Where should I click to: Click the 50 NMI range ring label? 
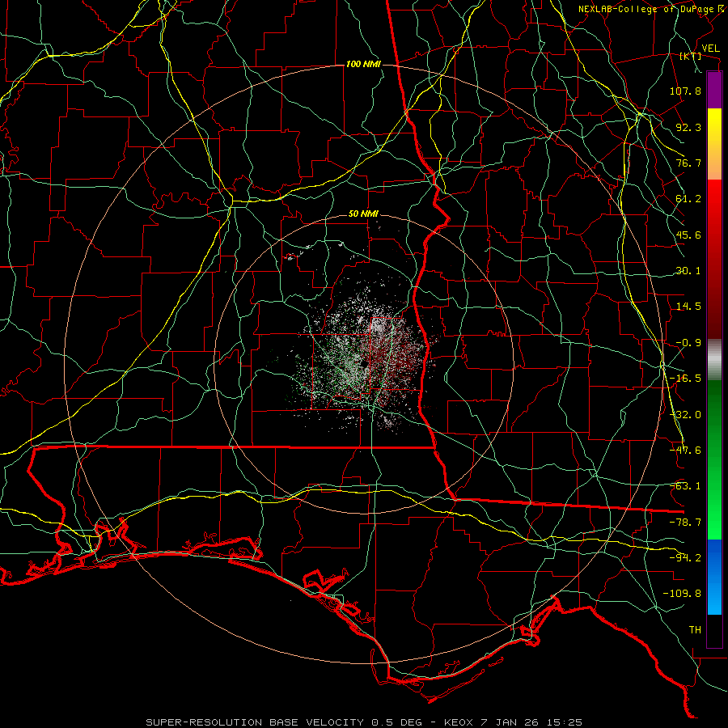[x=363, y=214]
